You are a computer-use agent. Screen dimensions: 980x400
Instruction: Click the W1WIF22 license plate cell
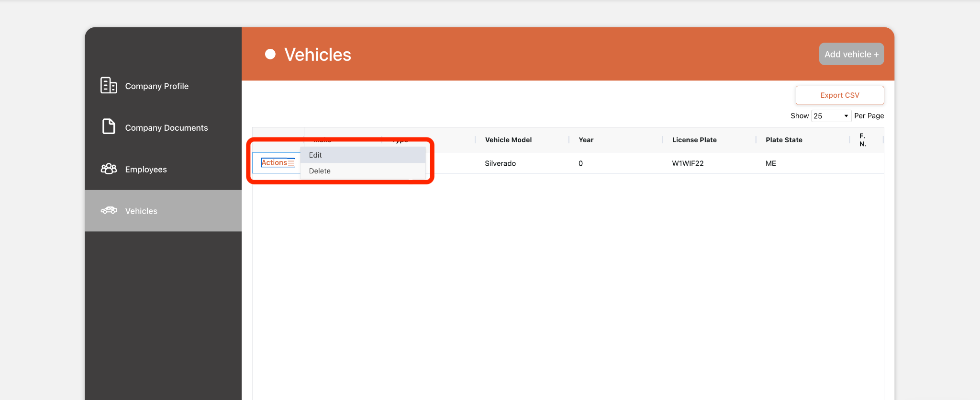point(688,163)
